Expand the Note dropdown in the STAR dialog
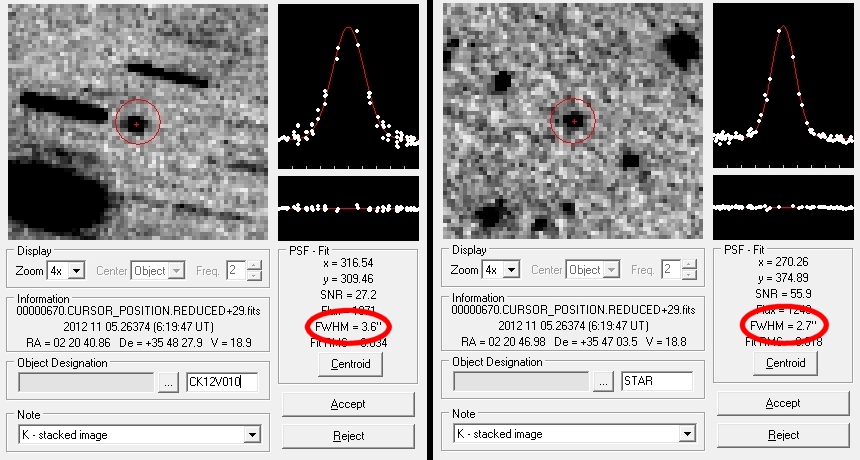Screen dimensions: 860x460 pyautogui.click(x=685, y=435)
